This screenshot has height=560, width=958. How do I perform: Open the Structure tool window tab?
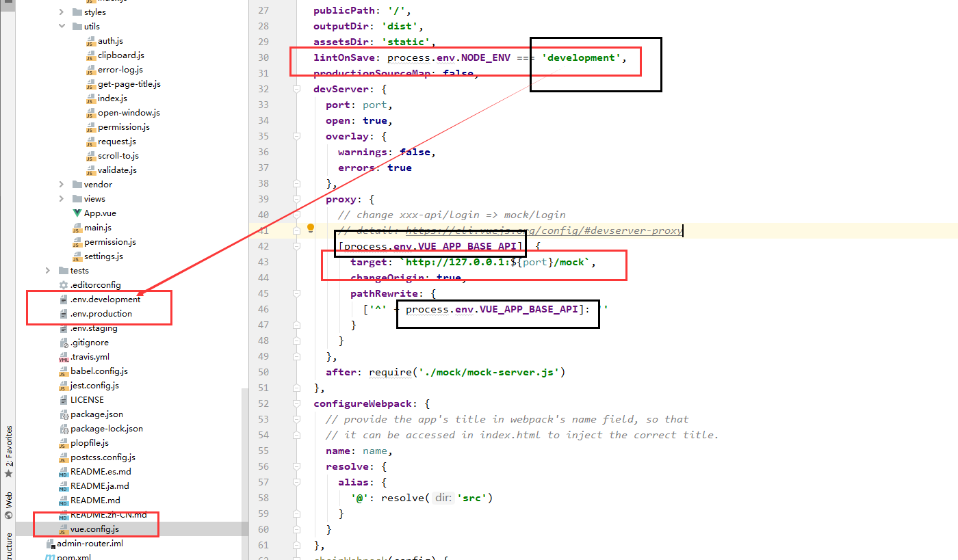(x=9, y=546)
